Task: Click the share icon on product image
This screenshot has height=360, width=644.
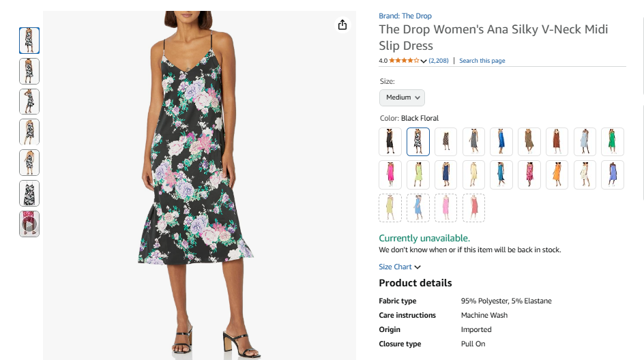Action: pos(342,25)
